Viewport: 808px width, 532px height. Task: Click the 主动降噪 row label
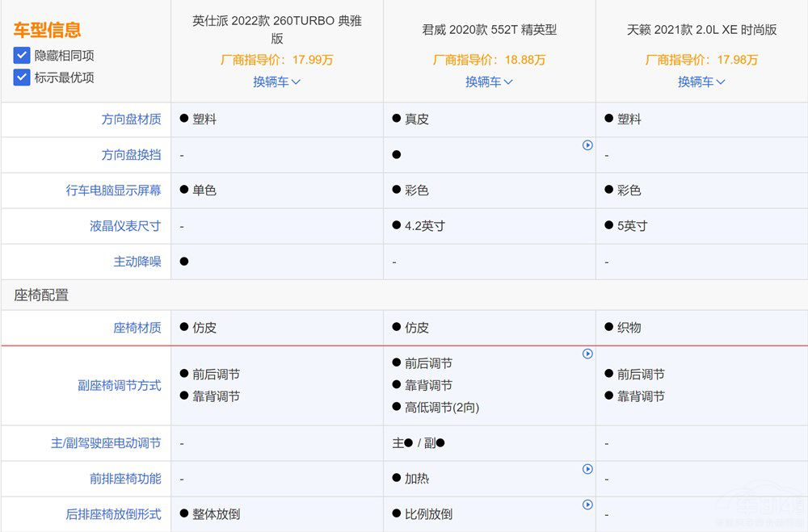(137, 262)
